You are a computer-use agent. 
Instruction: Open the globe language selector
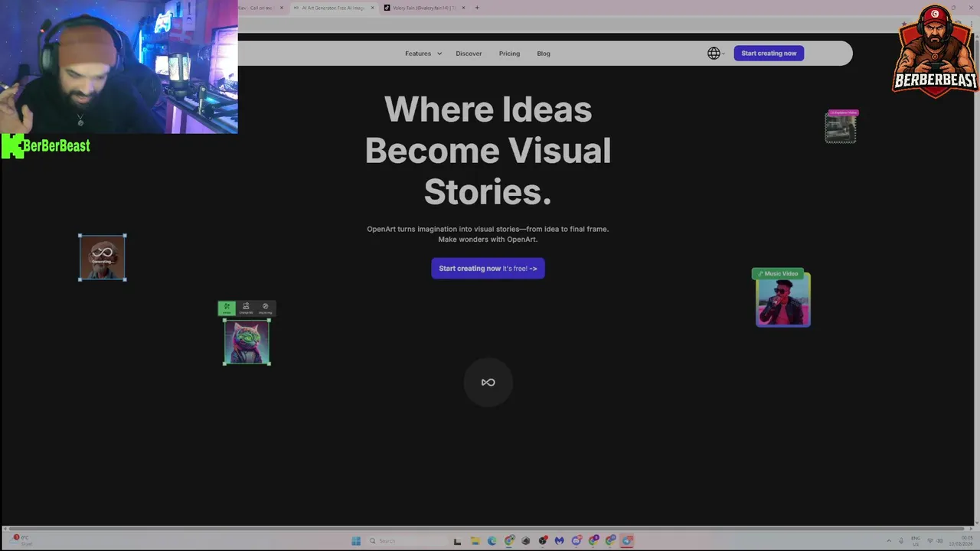pos(715,54)
